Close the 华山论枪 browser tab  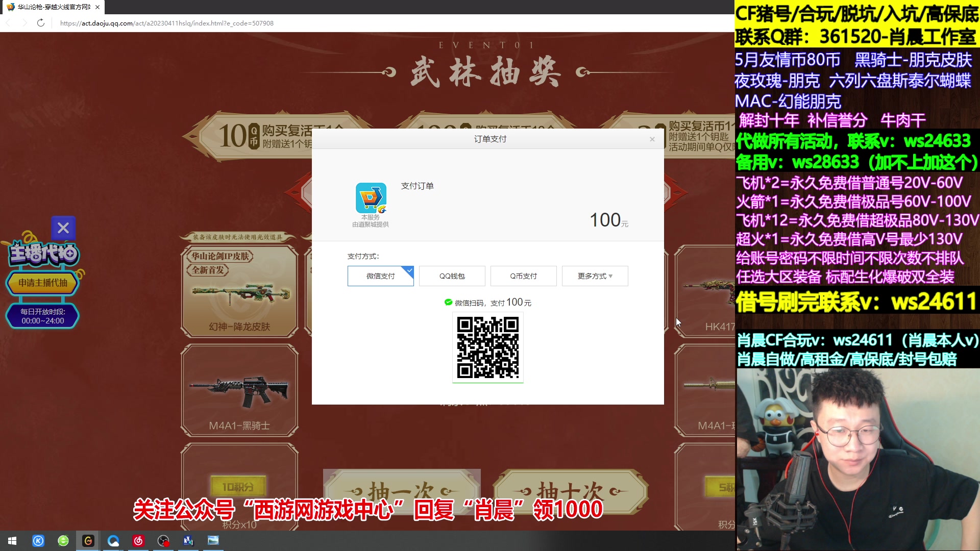click(x=97, y=7)
